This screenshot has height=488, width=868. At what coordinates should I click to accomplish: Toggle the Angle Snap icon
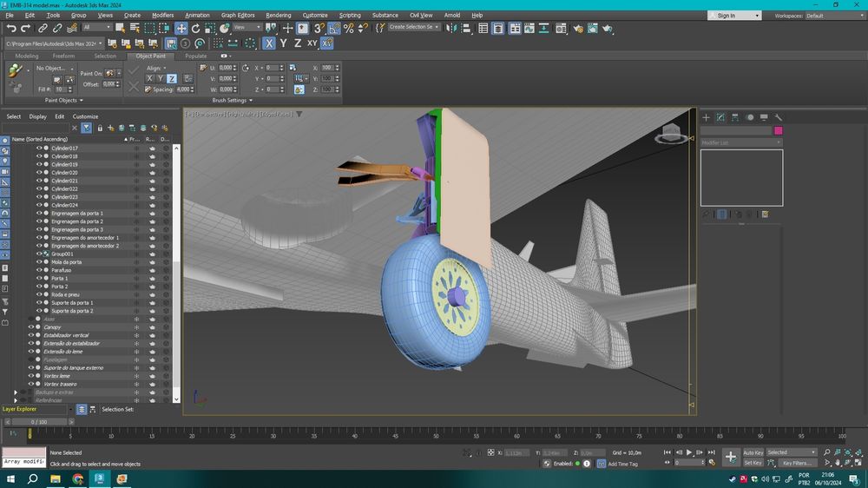334,28
